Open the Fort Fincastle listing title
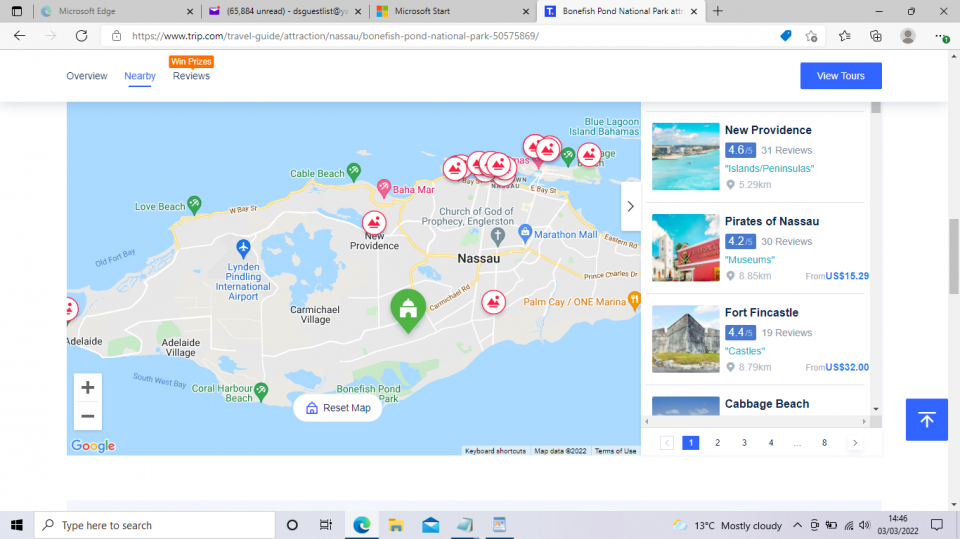 click(761, 312)
